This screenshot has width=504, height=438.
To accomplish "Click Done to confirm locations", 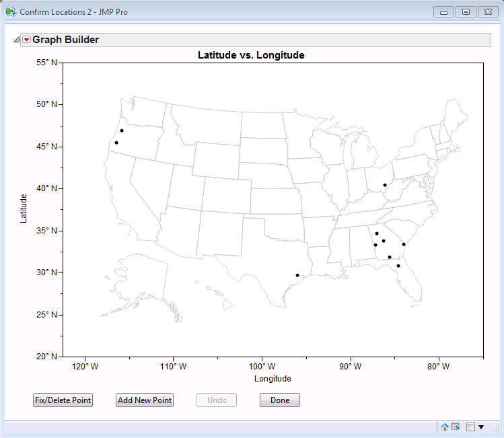I will pyautogui.click(x=280, y=400).
